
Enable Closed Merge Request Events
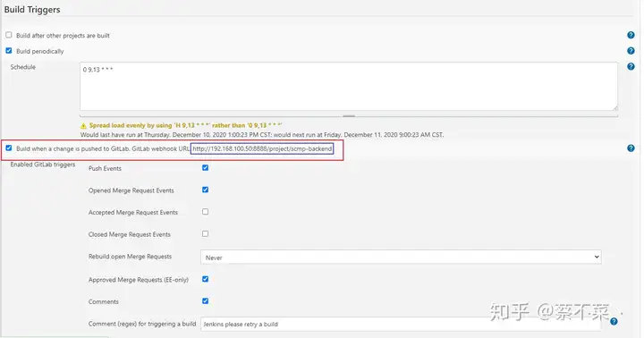pos(206,233)
